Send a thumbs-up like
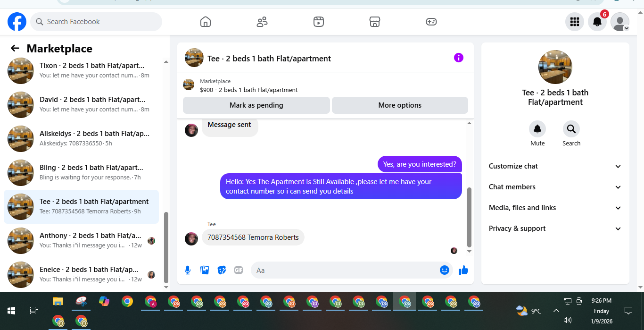Image resolution: width=644 pixels, height=330 pixels. [463, 270]
